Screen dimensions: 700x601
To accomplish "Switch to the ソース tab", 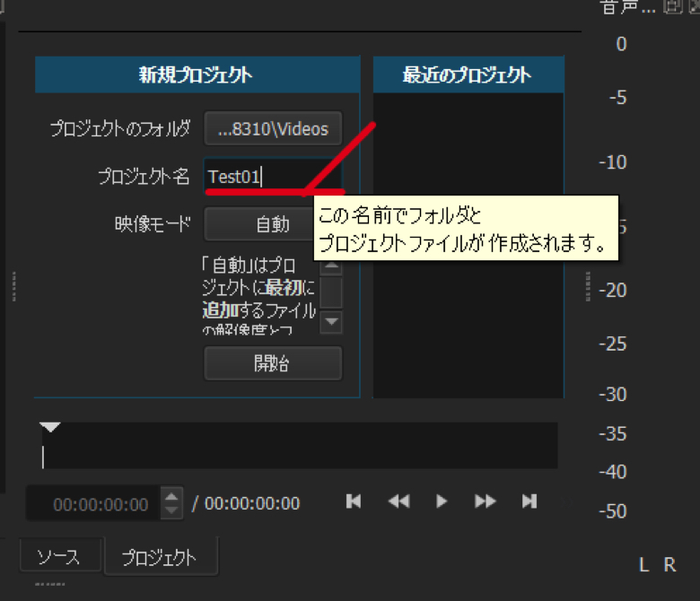I will 59,556.
